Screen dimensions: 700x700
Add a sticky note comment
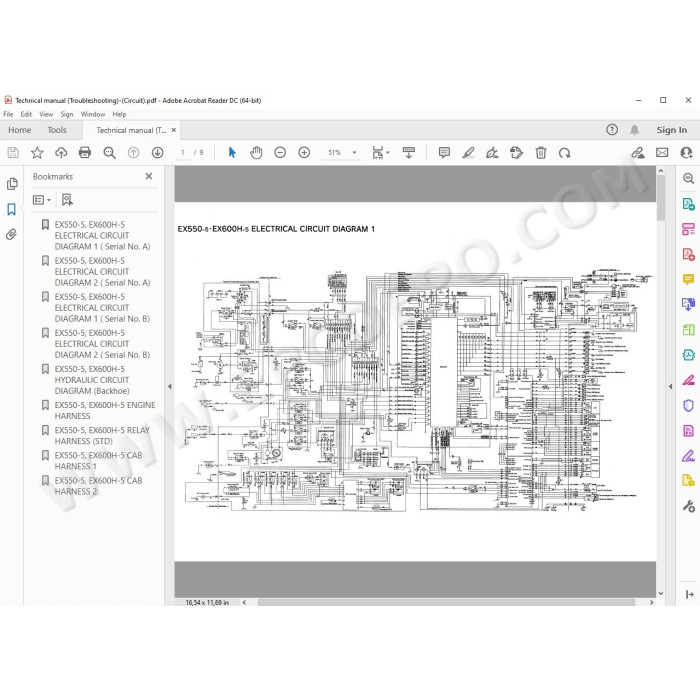click(x=444, y=153)
